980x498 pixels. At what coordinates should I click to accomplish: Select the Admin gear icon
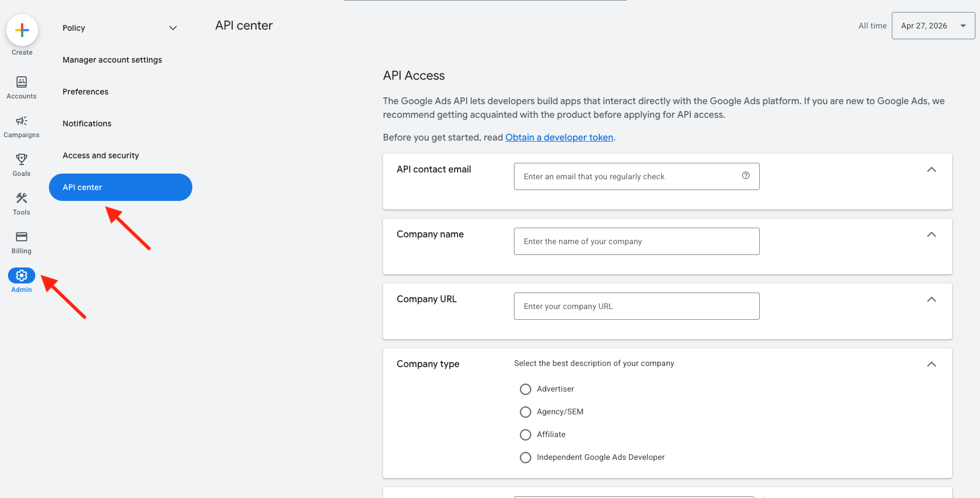[22, 275]
